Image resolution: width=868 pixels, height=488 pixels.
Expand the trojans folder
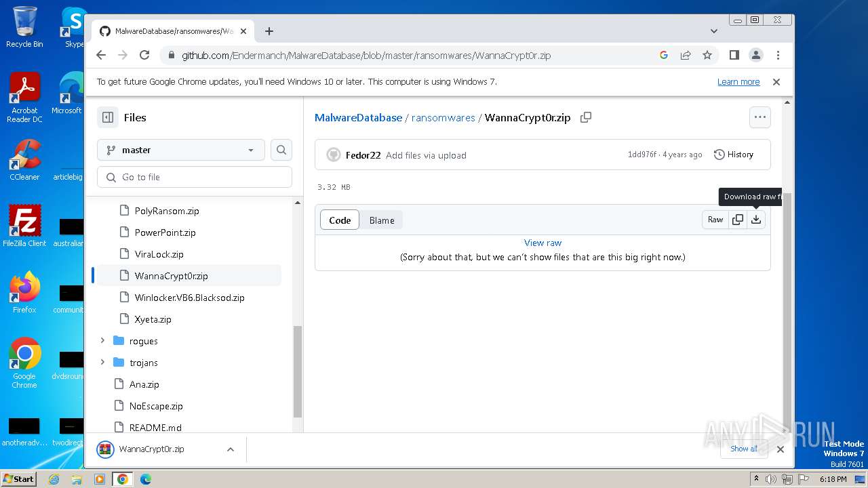point(102,363)
